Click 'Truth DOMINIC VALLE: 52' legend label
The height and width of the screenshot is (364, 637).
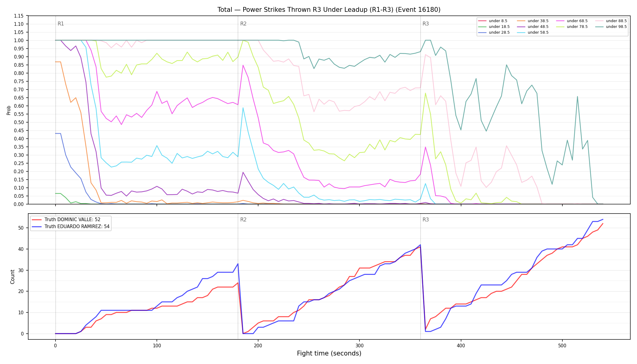72,220
